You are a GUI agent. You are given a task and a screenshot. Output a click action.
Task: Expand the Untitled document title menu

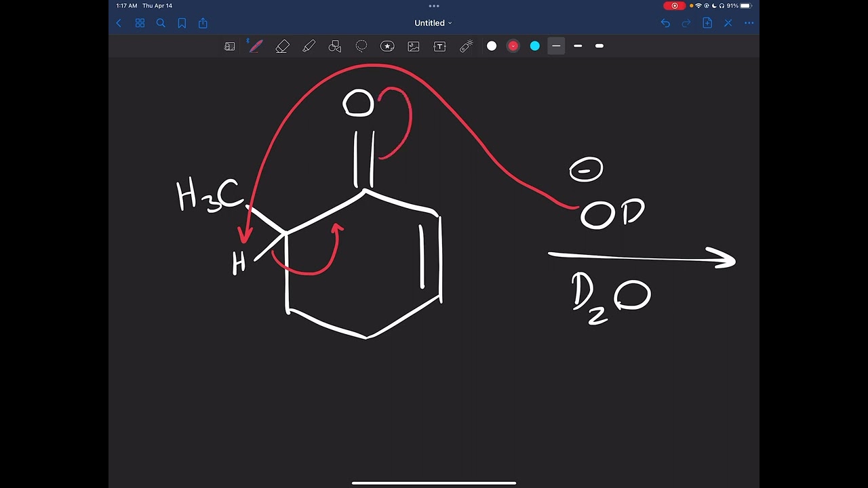433,23
